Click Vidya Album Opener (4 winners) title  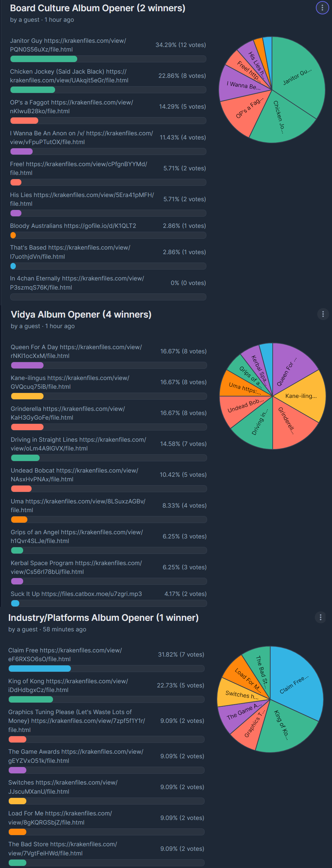[81, 314]
